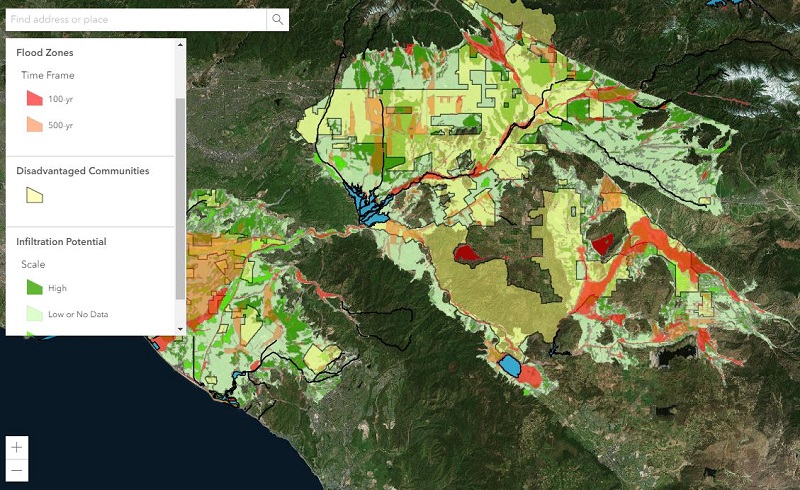Click the Low or No Data label

click(x=78, y=314)
